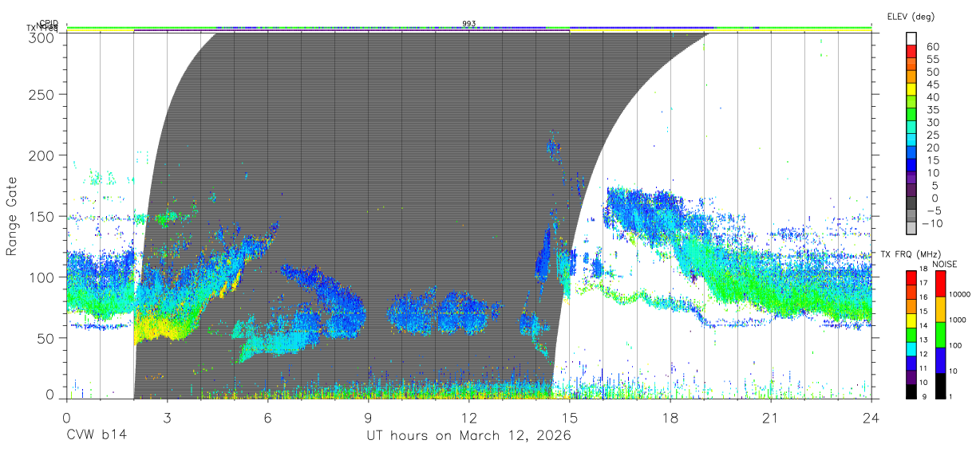Click the '12' tick label on UT hours axis
980x452 pixels.
pyautogui.click(x=469, y=417)
